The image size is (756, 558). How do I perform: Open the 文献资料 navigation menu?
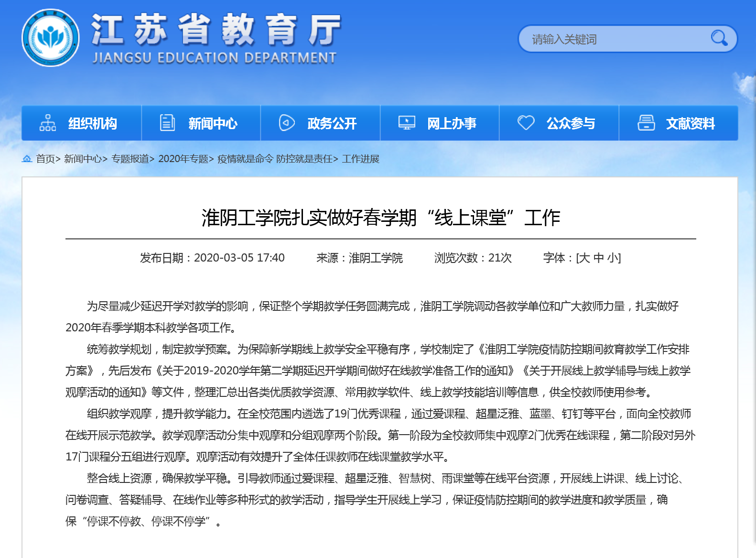pos(690,123)
